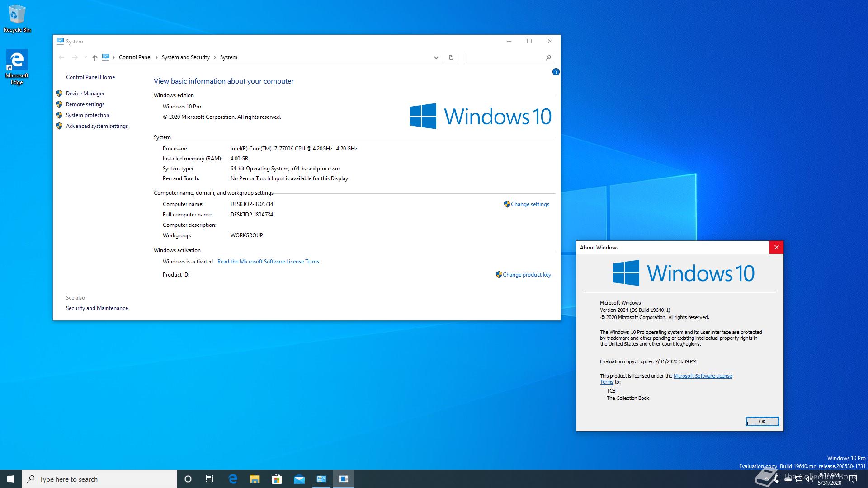Launch Microsoft Edge from the taskbar
Image resolution: width=868 pixels, height=488 pixels.
tap(233, 479)
